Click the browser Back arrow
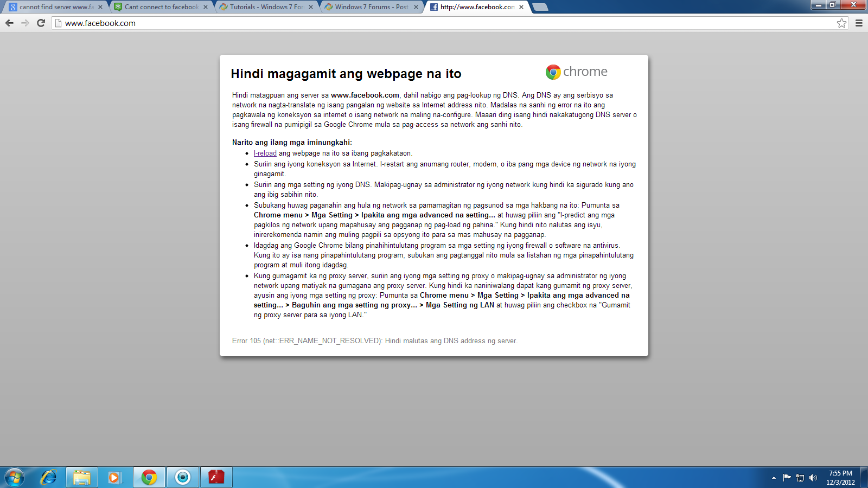 (x=9, y=23)
